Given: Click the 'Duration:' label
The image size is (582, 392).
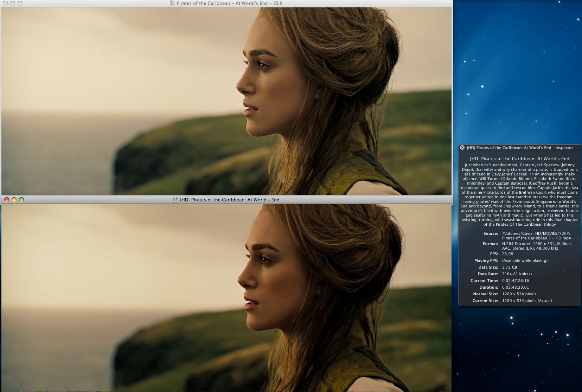Looking at the screenshot, I should pos(489,287).
